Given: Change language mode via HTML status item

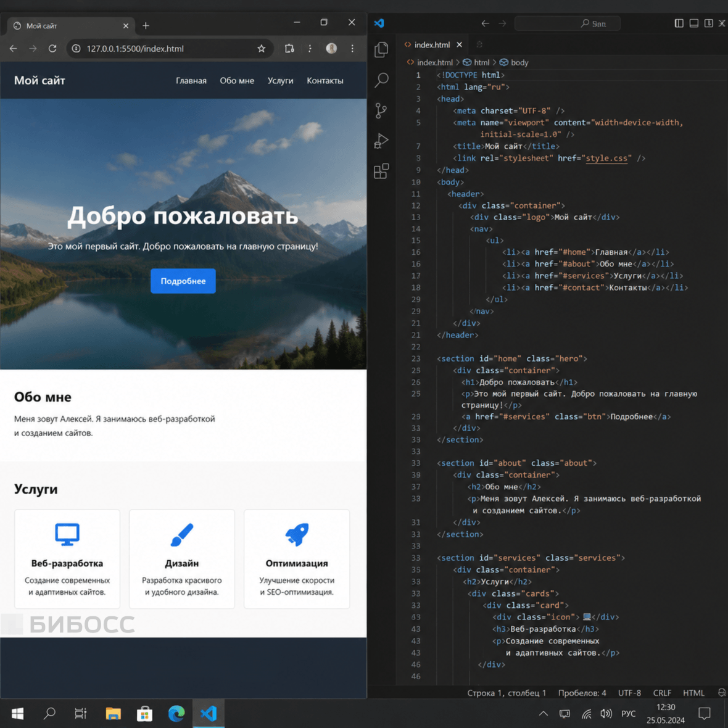Looking at the screenshot, I should pyautogui.click(x=693, y=693).
